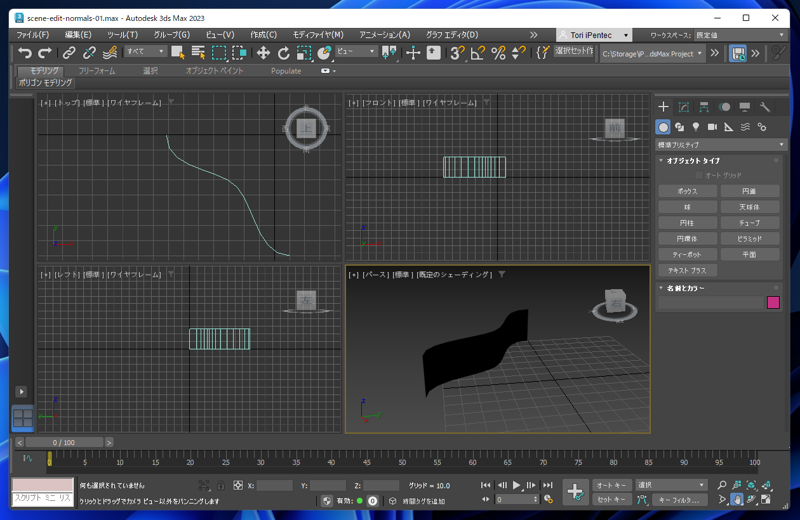
Task: Click the Rotate tool icon
Action: (x=284, y=53)
